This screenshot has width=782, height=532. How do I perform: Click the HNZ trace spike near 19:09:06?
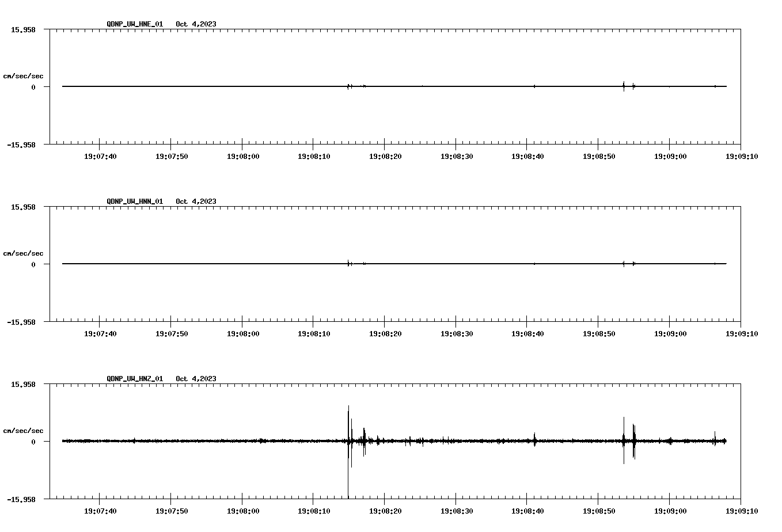715,439
